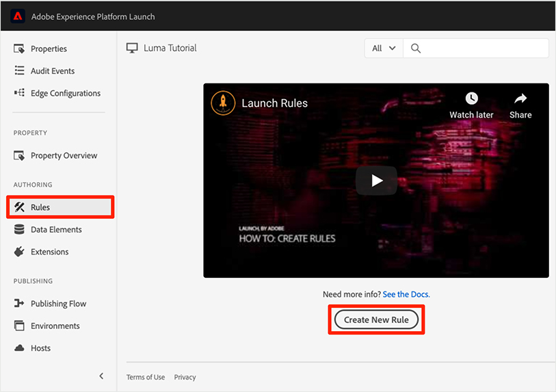This screenshot has height=392, width=556.
Task: Click the Hosts cloud icon
Action: [19, 348]
